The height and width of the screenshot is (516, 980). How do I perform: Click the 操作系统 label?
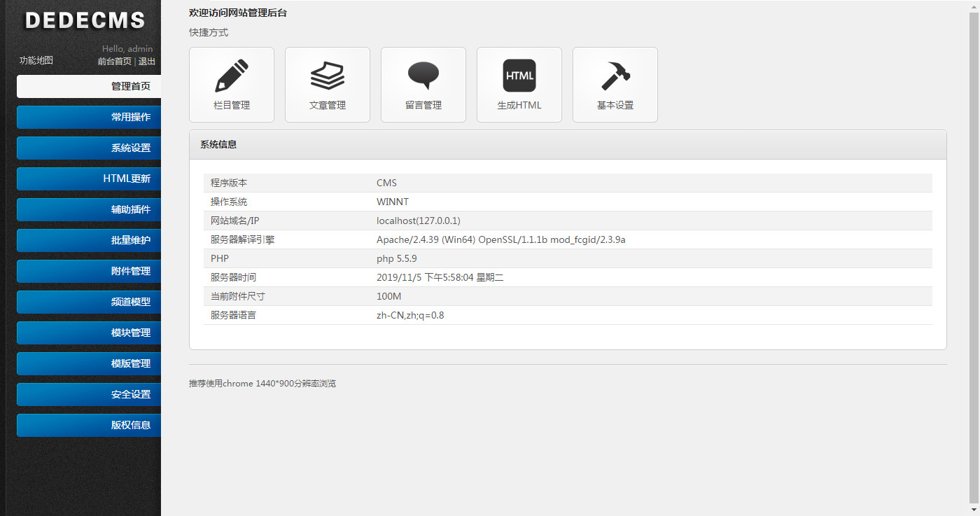229,202
